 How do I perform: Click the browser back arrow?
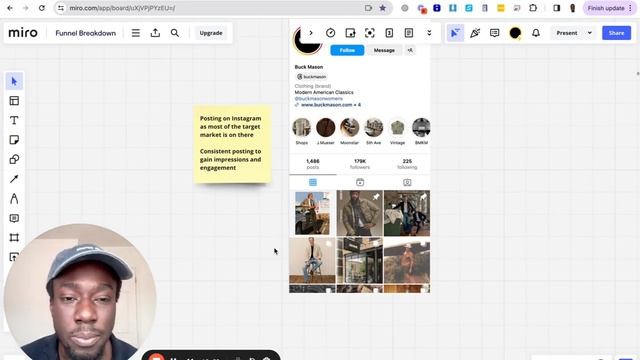pyautogui.click(x=10, y=8)
